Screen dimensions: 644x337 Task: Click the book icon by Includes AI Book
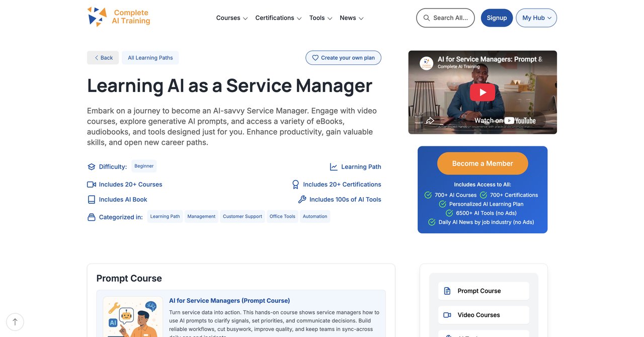tap(91, 200)
